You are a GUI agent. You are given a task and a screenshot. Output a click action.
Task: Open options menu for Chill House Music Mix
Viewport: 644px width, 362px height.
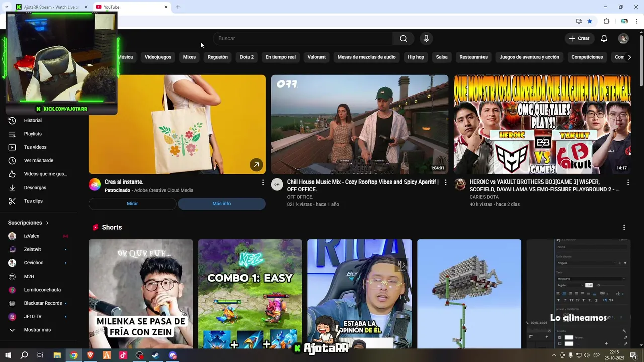coord(445,183)
